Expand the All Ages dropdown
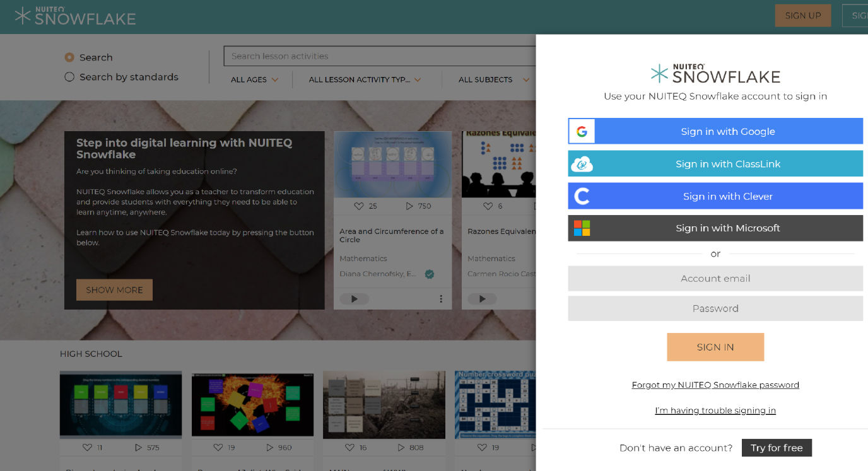Image resolution: width=868 pixels, height=471 pixels. (254, 80)
